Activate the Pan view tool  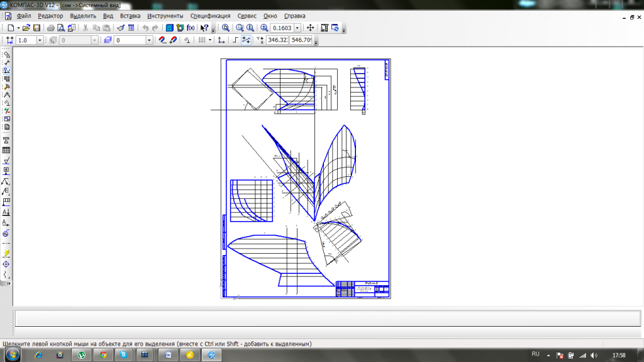coord(311,28)
